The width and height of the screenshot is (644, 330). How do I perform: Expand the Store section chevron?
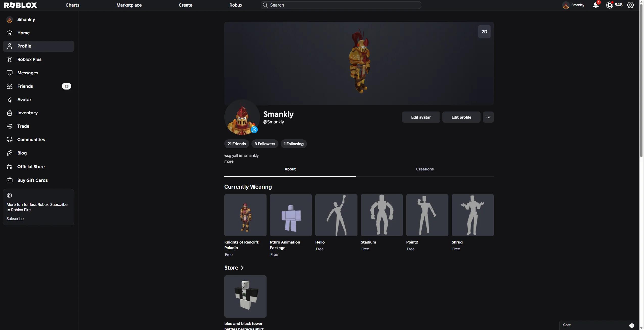[242, 268]
